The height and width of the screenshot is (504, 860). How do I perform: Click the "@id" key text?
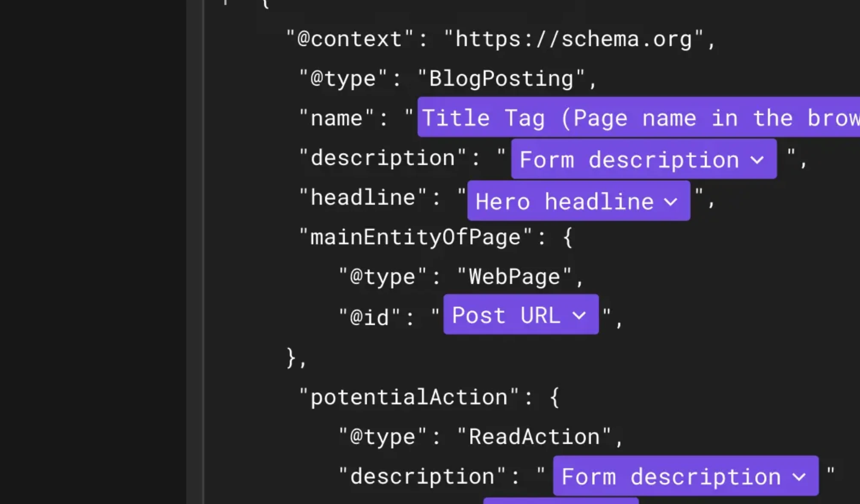coord(369,317)
